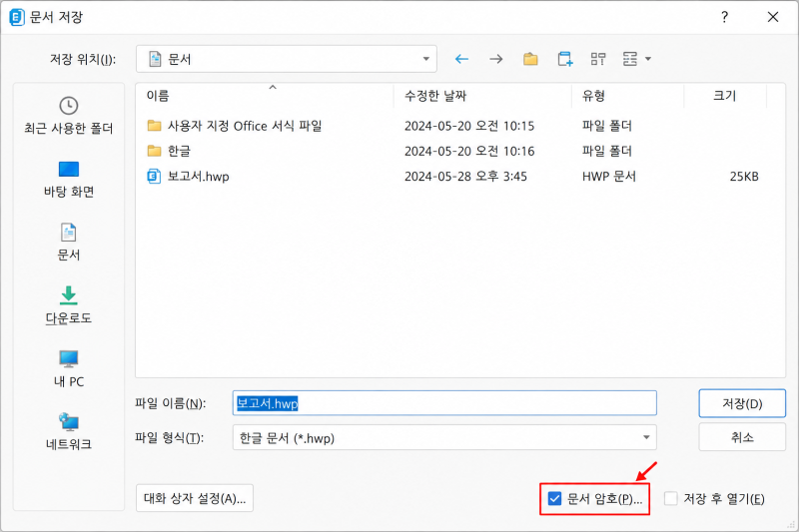Click the HWP 문서 type cell
Viewport: 799px width, 532px height.
609,176
